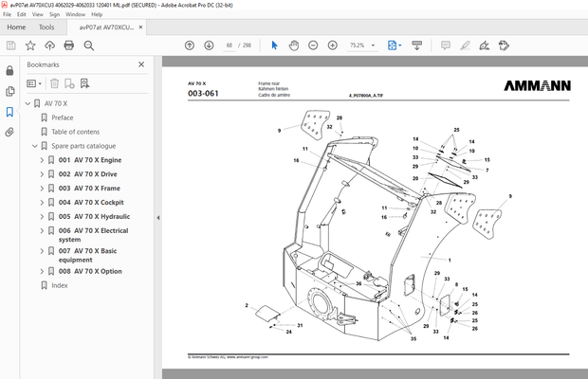Expand the 003 AV 70 X Frame bookmark
588x379 pixels.
click(x=42, y=189)
